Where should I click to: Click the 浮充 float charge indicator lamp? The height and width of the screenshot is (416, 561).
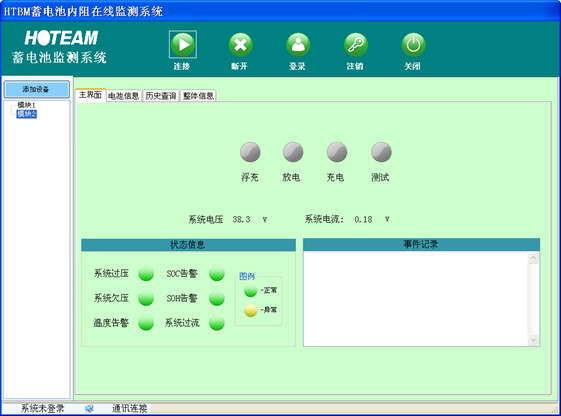pyautogui.click(x=250, y=152)
